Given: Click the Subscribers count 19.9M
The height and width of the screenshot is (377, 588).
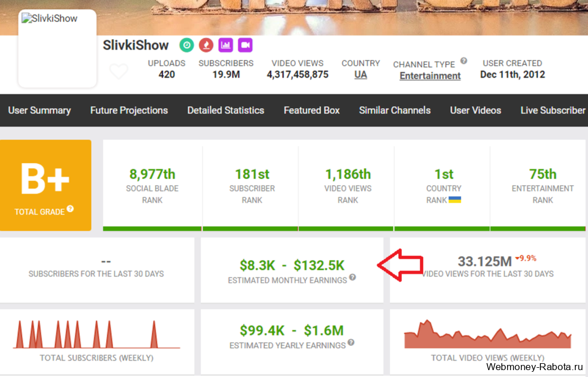Looking at the screenshot, I should pos(226,74).
